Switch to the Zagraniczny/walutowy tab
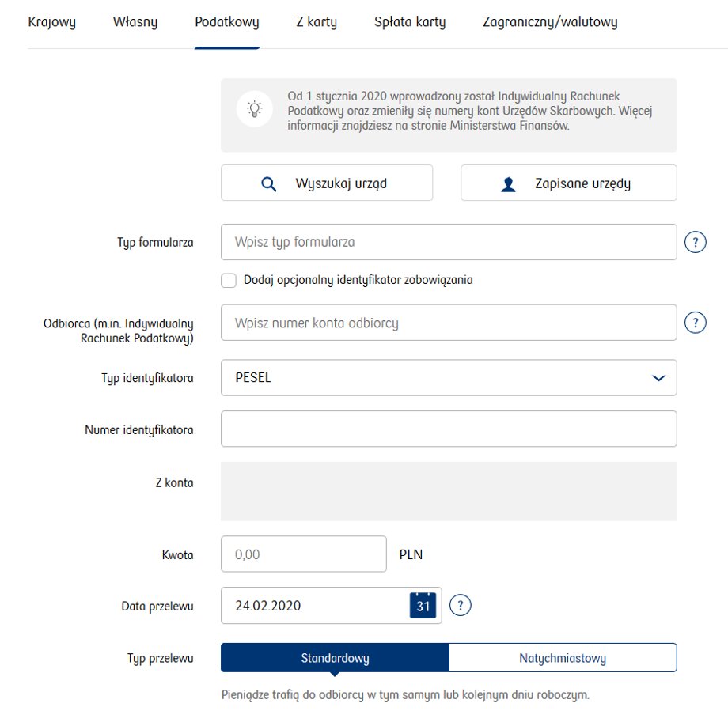728x722 pixels. [550, 22]
